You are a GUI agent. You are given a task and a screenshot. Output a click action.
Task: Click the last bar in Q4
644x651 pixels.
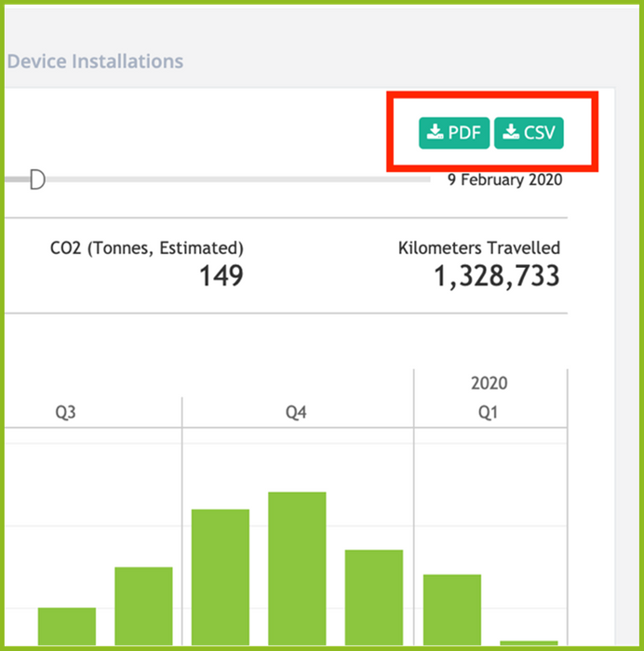coord(374,597)
